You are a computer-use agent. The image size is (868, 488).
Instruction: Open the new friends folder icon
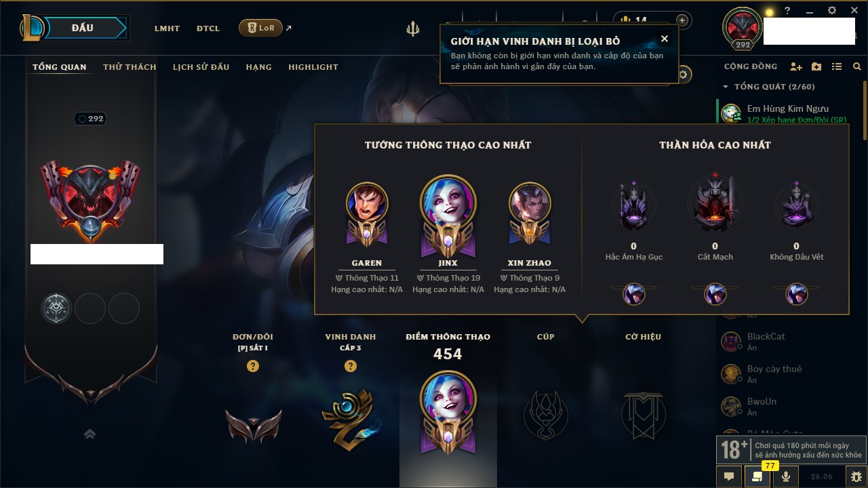(x=816, y=67)
